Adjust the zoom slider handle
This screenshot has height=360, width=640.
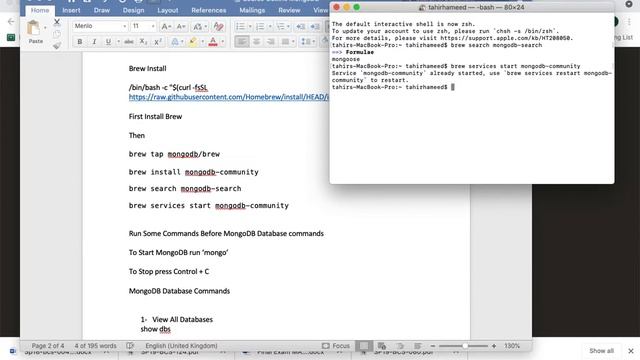click(465, 346)
